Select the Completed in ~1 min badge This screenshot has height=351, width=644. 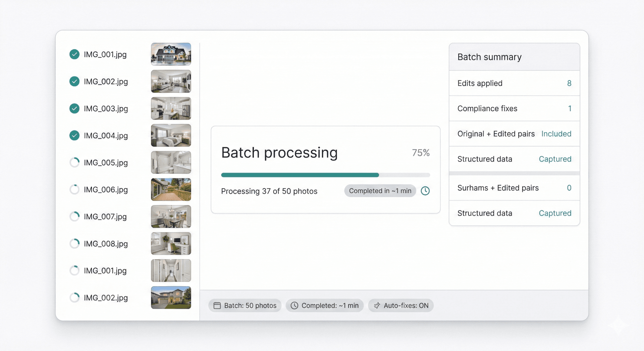tap(380, 191)
